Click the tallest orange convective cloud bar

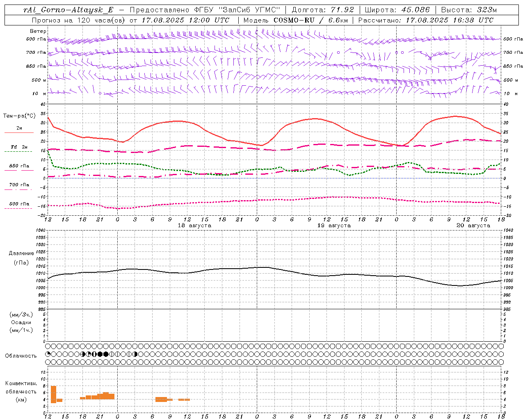(x=53, y=395)
